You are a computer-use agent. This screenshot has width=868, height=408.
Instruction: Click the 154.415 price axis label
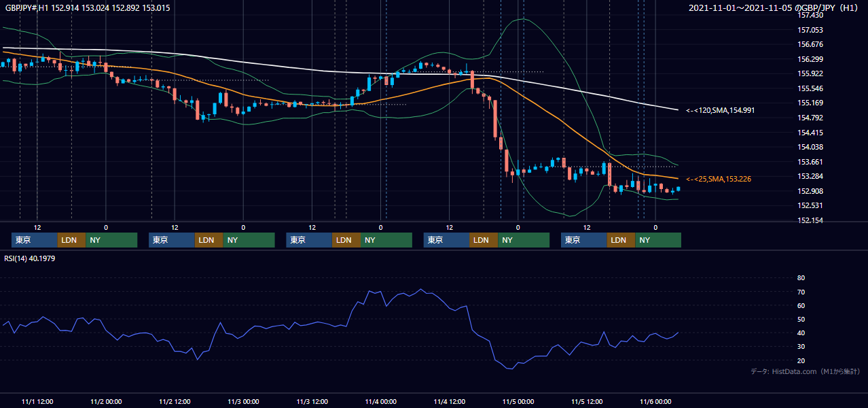(810, 133)
